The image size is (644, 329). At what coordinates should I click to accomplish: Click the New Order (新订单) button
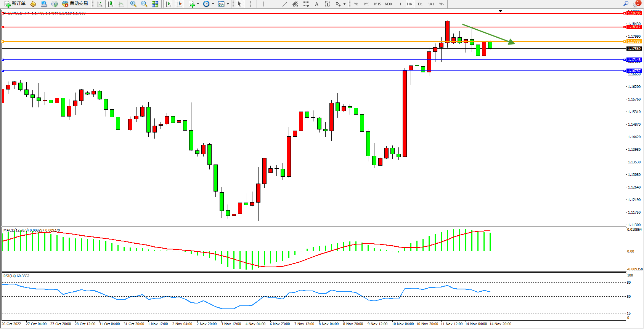(15, 4)
